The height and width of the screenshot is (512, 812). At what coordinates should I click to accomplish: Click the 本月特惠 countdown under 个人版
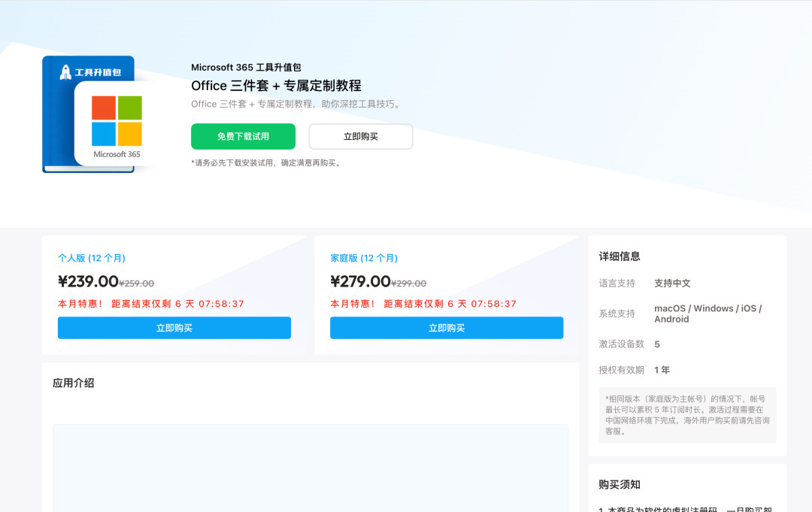pyautogui.click(x=150, y=304)
